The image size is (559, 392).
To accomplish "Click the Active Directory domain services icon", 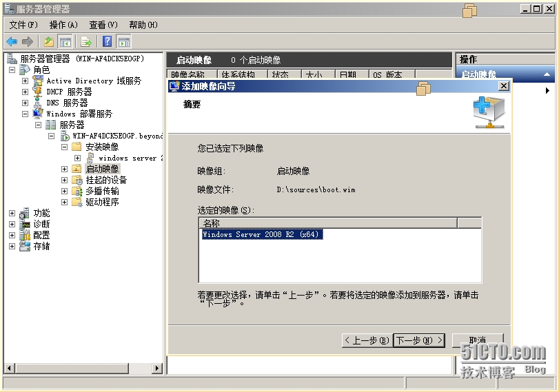I will click(x=38, y=81).
